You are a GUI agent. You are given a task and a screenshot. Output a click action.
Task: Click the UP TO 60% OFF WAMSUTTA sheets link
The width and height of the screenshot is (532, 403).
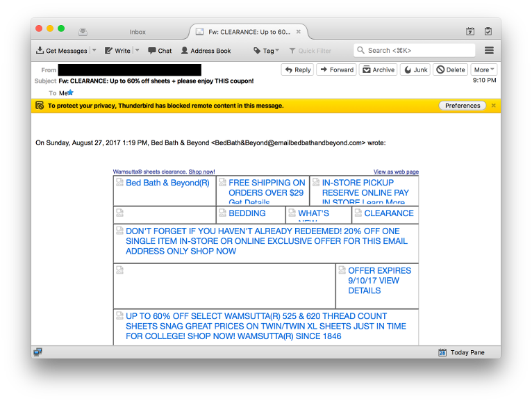pyautogui.click(x=266, y=327)
